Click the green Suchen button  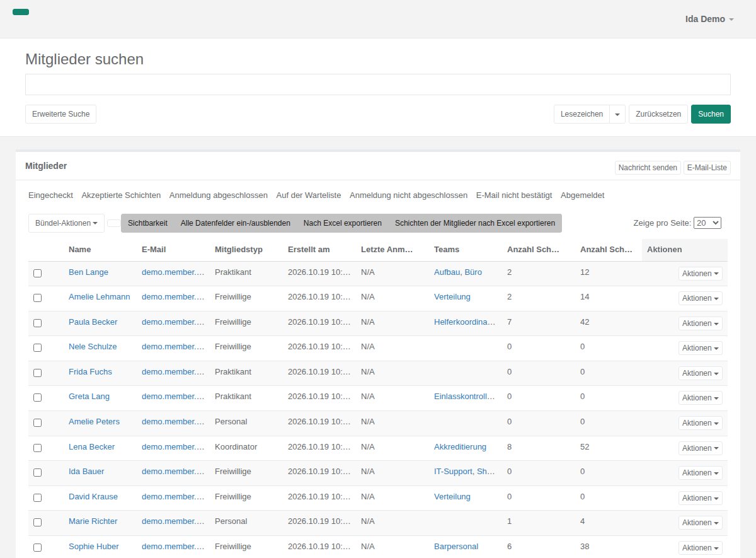pyautogui.click(x=711, y=114)
